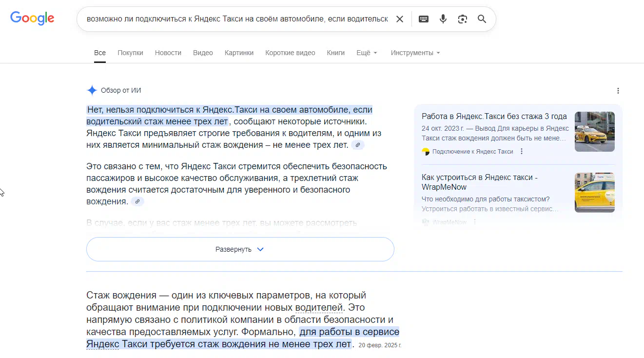This screenshot has height=358, width=644.
Task: Open source link chip after first paragraph
Action: pos(358,145)
